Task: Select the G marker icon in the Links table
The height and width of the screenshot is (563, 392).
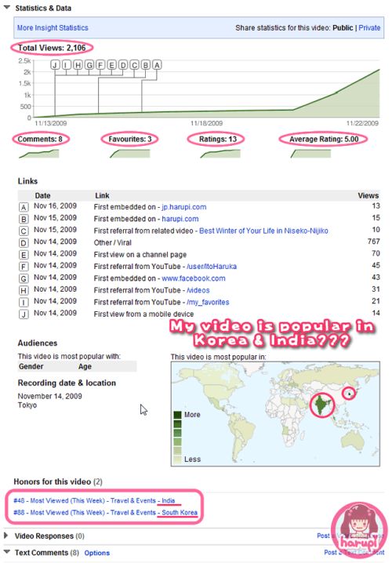Action: pyautogui.click(x=24, y=278)
